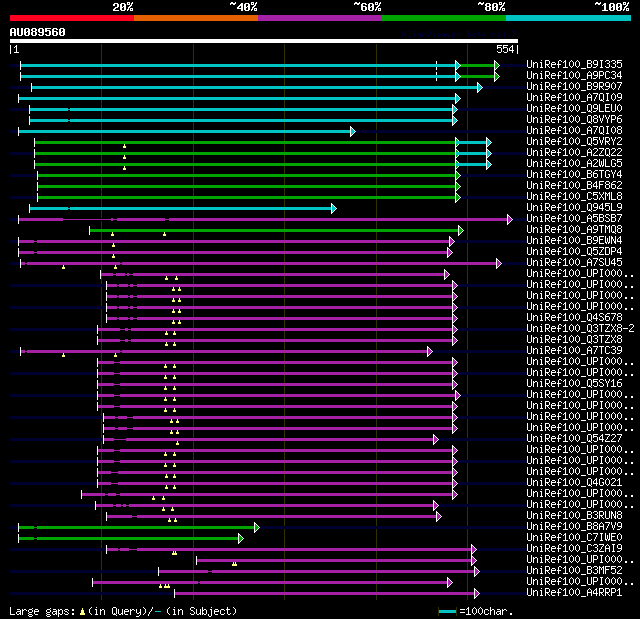The image size is (640, 619).
Task: Click the cyan alignment bar of UniRef100_B9R907
Action: (x=255, y=87)
